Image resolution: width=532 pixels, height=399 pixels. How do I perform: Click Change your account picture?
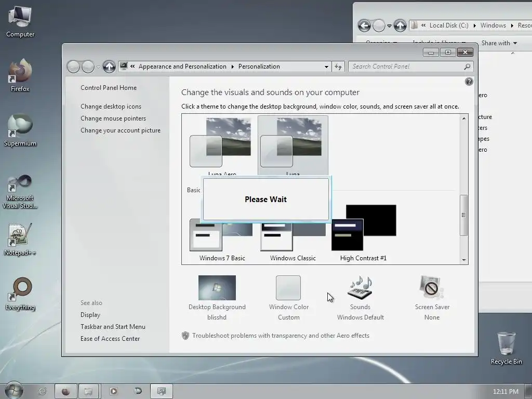pyautogui.click(x=121, y=130)
